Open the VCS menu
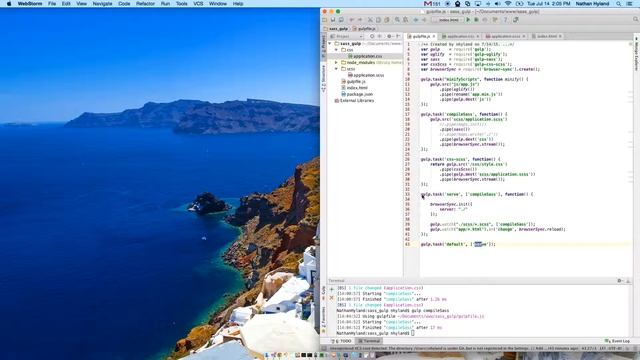This screenshot has height=360, width=640. (198, 4)
